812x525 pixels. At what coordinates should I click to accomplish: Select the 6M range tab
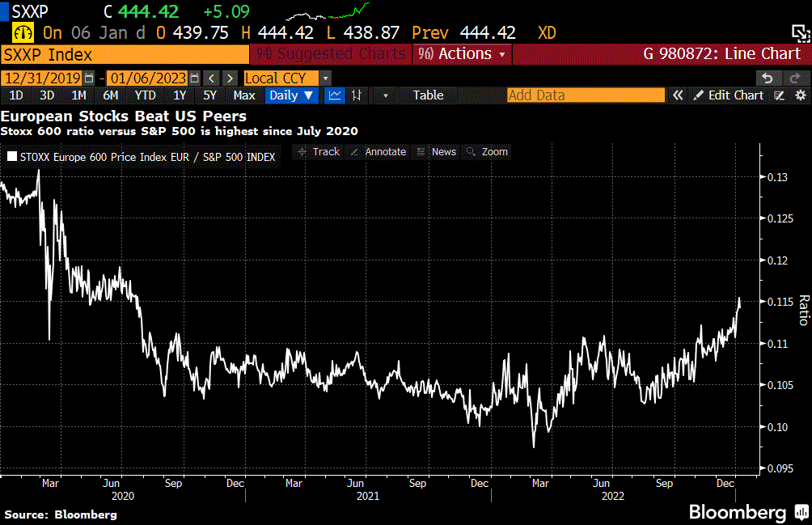coord(110,95)
